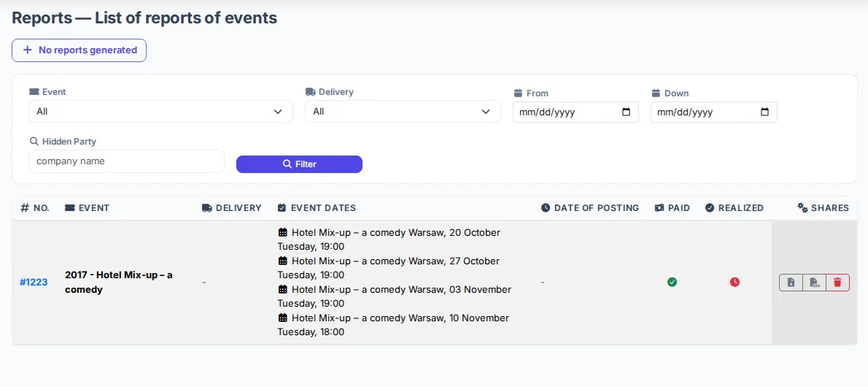The height and width of the screenshot is (387, 868).
Task: Click the calendar icon beside Down label
Action: click(656, 93)
